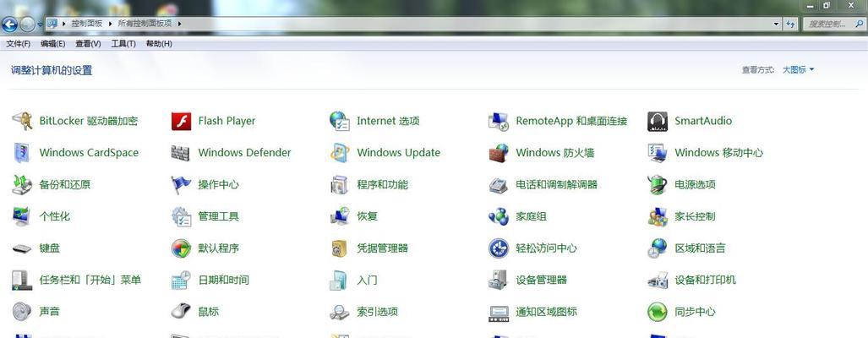
Task: Open the 日期和时间 calendar icon
Action: (181, 280)
